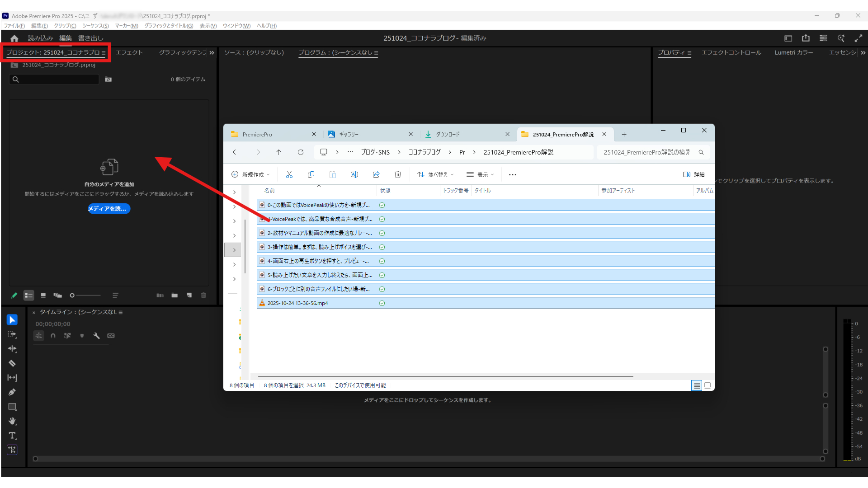Select the Selection tool in Premiere's toolbar
This screenshot has height=488, width=868.
pyautogui.click(x=12, y=320)
